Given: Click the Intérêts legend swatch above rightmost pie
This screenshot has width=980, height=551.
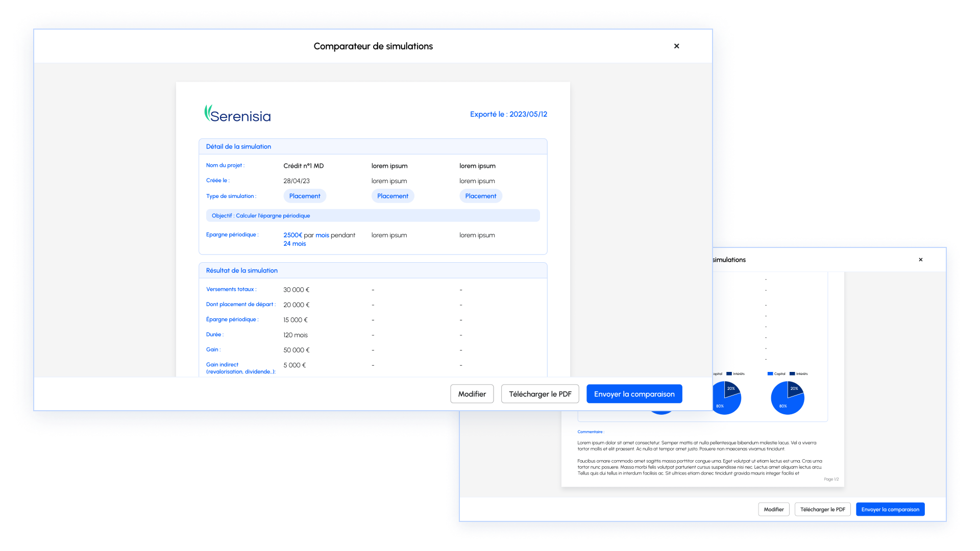Looking at the screenshot, I should pyautogui.click(x=792, y=374).
